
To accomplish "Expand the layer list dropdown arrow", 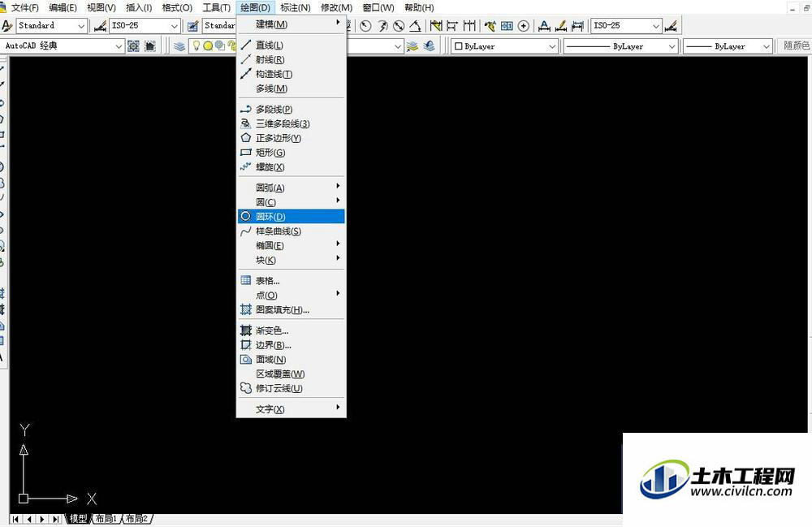I will tap(398, 46).
